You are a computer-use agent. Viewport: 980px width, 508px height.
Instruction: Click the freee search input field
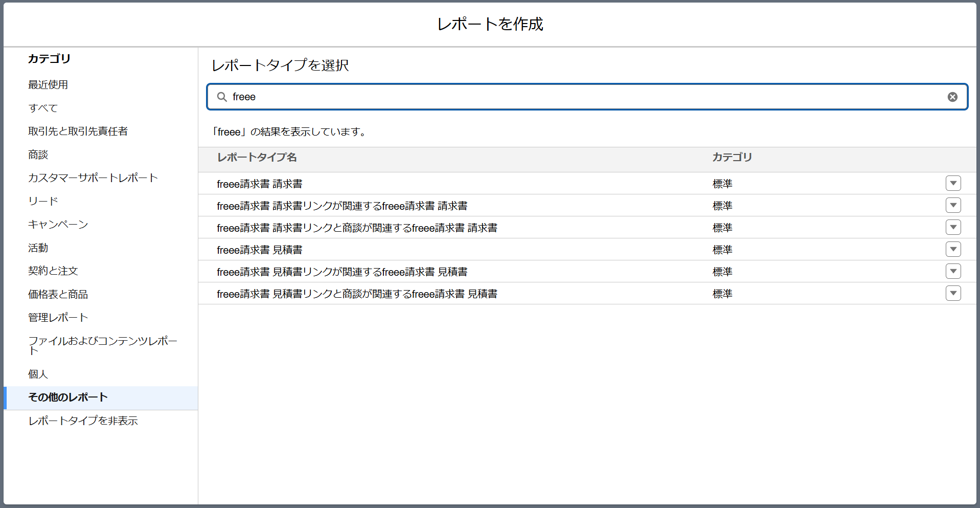tap(587, 97)
